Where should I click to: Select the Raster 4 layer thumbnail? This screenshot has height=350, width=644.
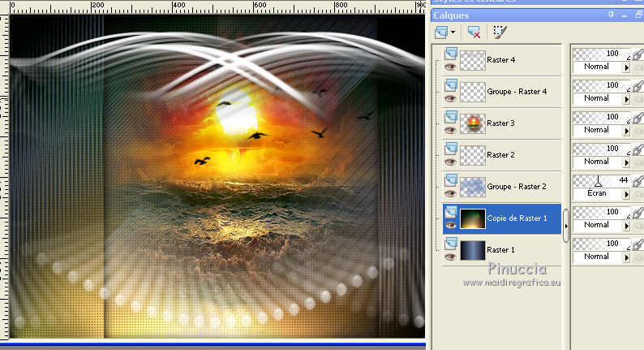473,60
